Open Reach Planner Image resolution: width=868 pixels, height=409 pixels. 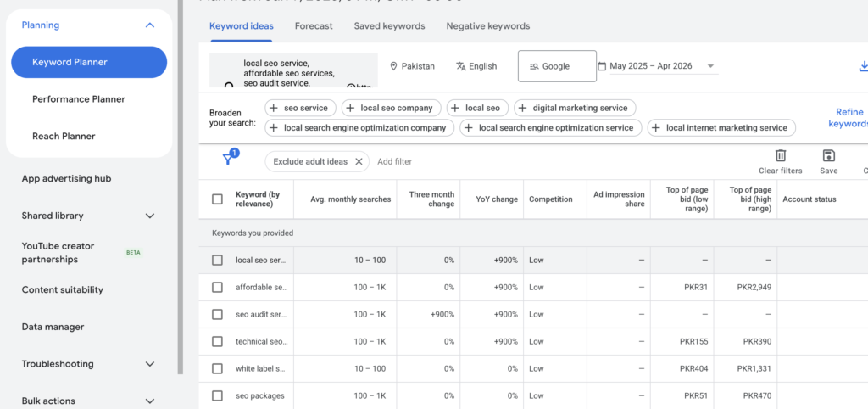(x=64, y=137)
